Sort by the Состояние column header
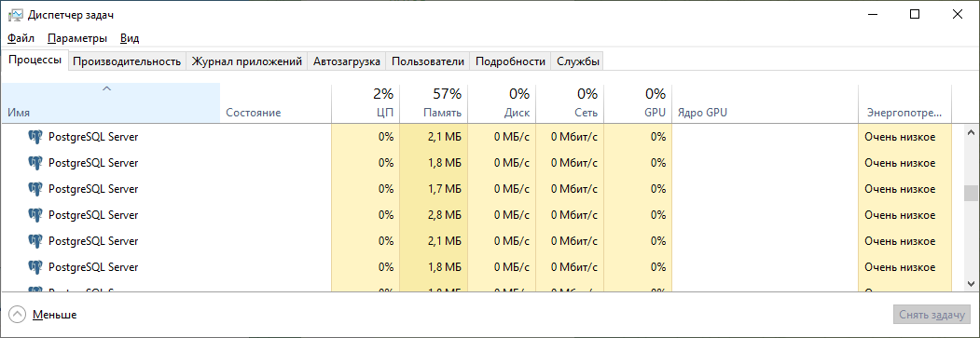The image size is (980, 338). tap(276, 103)
